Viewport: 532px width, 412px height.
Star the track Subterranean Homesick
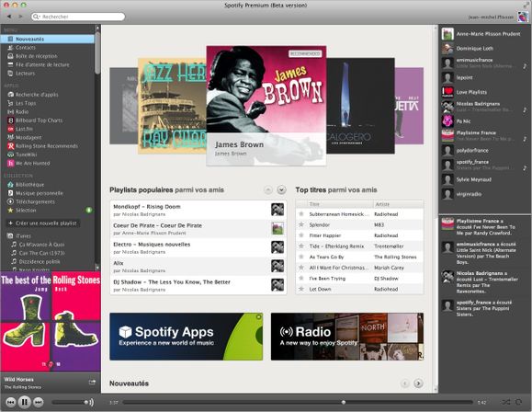(301, 214)
